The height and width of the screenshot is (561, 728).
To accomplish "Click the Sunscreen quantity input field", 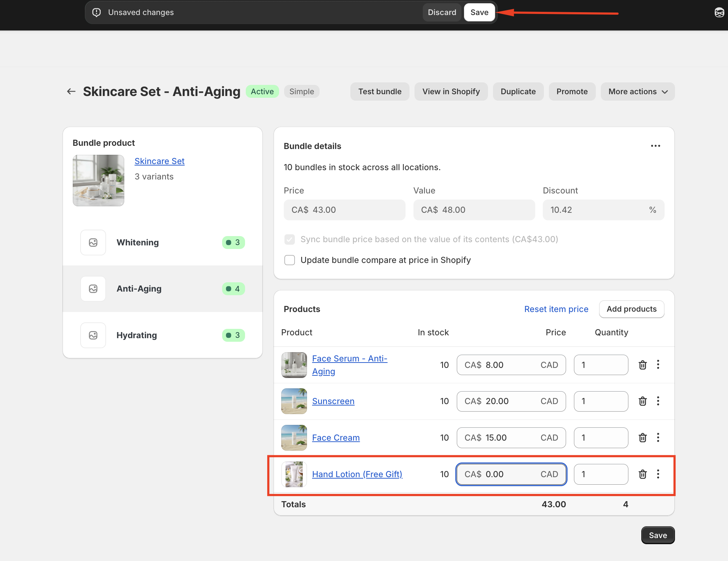I will pyautogui.click(x=601, y=401).
